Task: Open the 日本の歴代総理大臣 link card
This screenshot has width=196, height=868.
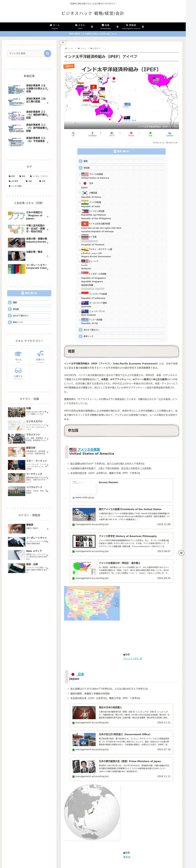Action: tap(122, 769)
